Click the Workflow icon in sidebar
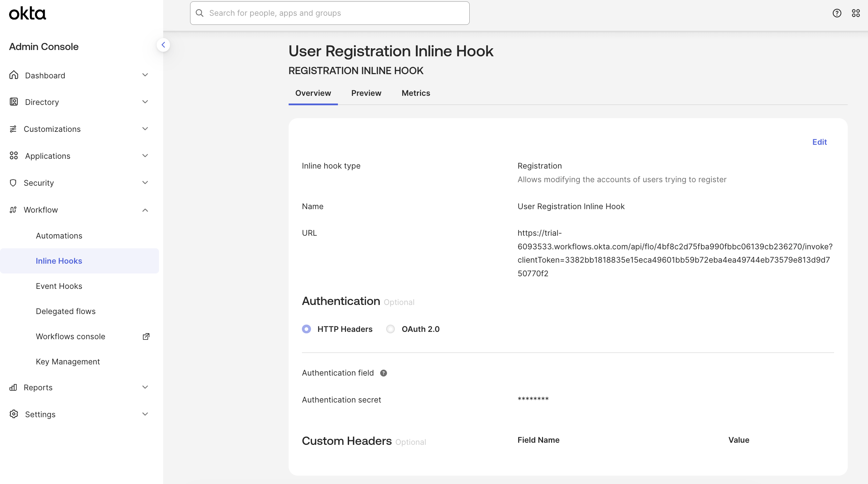 click(x=13, y=210)
